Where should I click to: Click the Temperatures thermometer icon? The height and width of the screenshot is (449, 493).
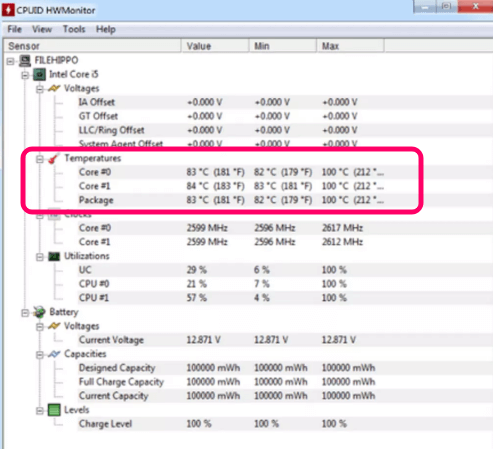pos(53,158)
